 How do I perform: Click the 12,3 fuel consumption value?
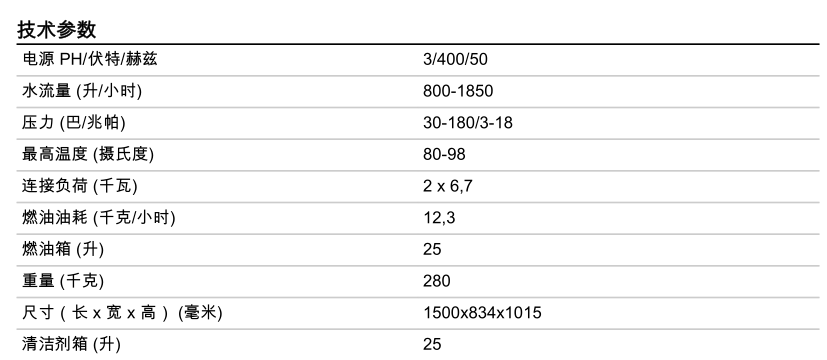point(439,217)
